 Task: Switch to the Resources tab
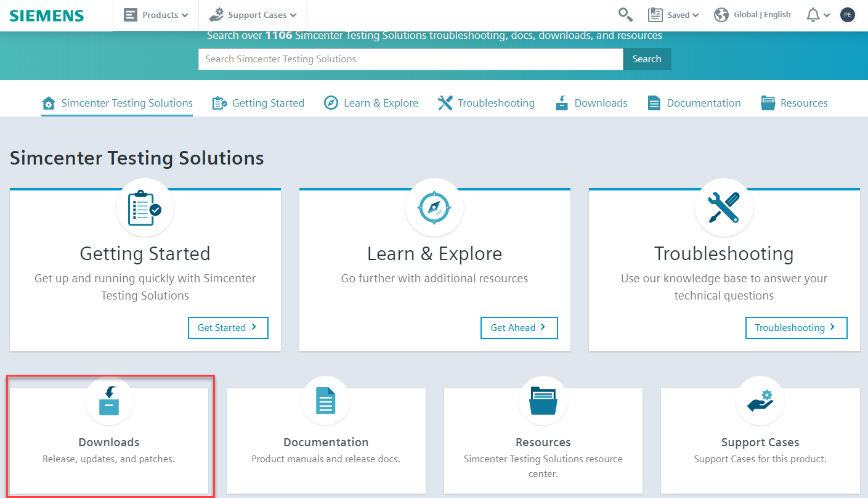click(794, 103)
